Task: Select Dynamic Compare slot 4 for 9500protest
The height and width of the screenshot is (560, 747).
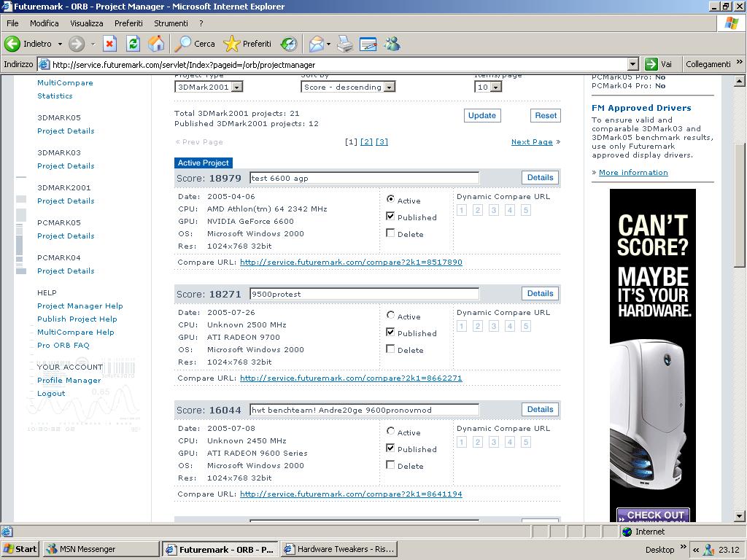Action: tap(510, 326)
